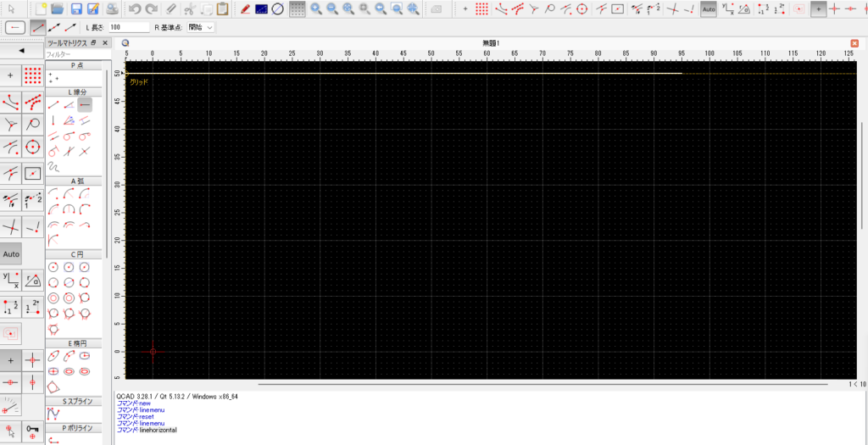Select the line from two points tool

53,104
